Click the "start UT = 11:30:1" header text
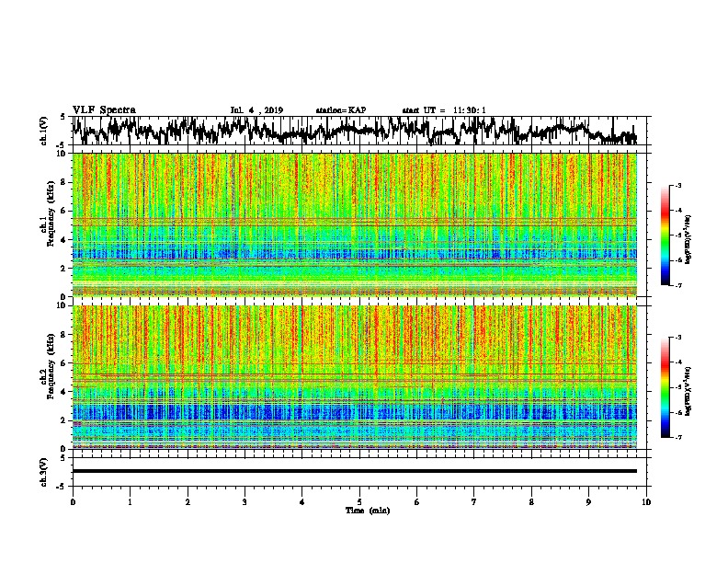728x563 pixels. 444,110
